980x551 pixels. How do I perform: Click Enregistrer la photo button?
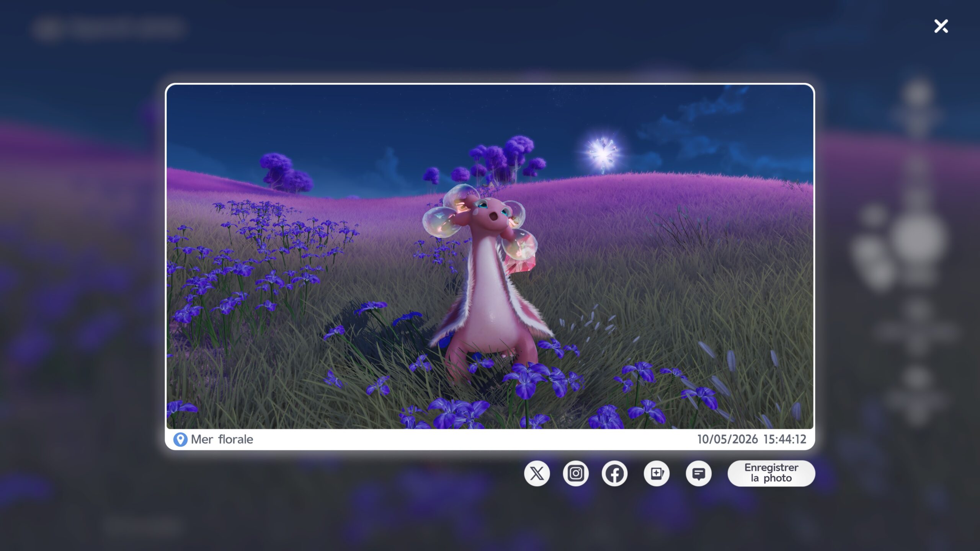click(x=771, y=473)
